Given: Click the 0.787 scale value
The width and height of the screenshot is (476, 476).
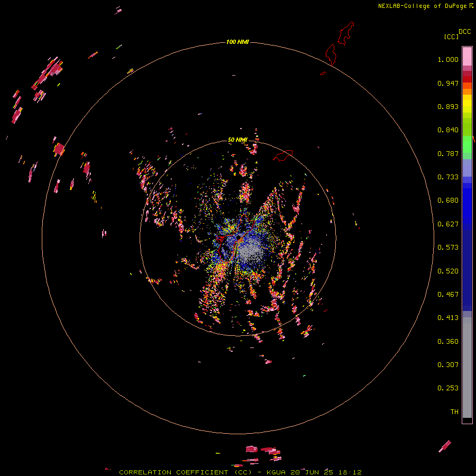Looking at the screenshot, I should [x=448, y=153].
